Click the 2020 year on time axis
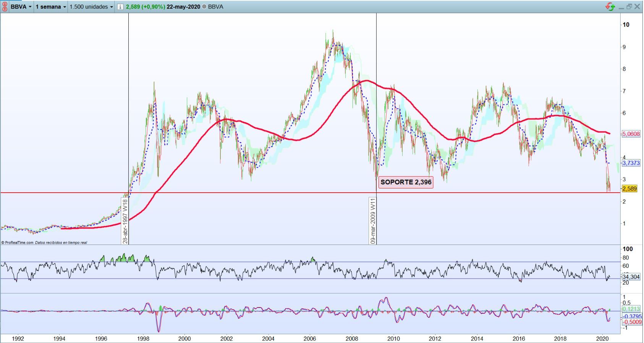Screen dimensions: 644x343 [x=602, y=338]
